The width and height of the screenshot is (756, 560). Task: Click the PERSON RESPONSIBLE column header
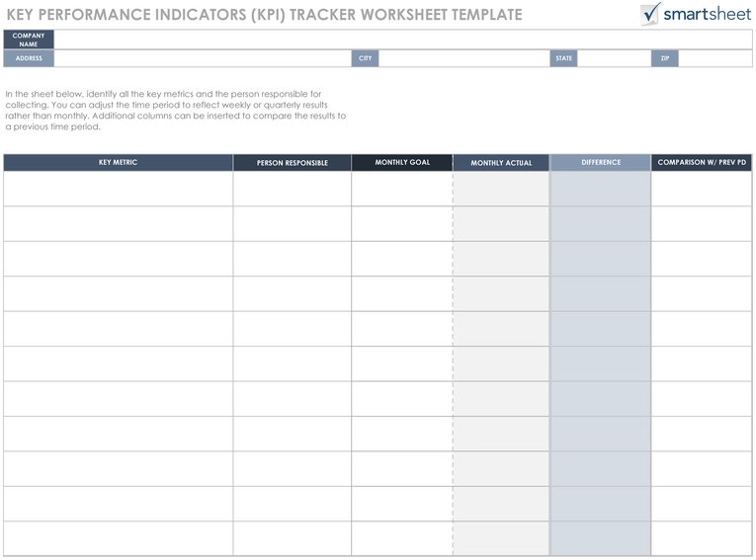click(293, 162)
